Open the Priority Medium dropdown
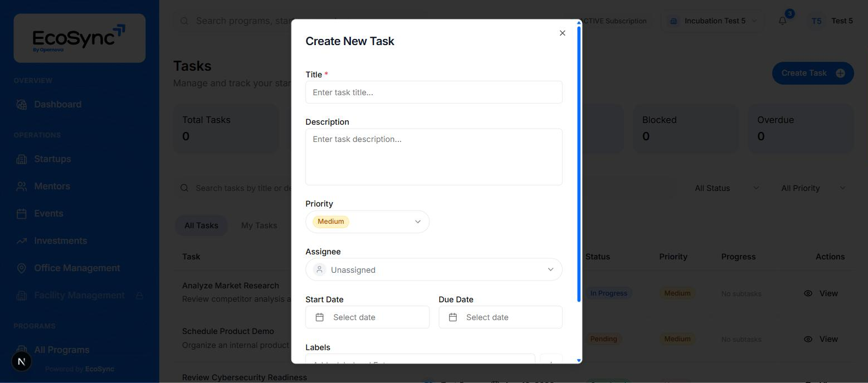 [367, 222]
